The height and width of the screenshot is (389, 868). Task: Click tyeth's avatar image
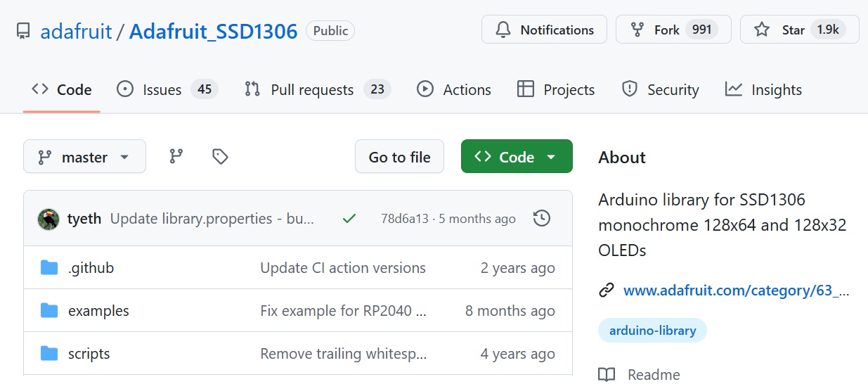48,219
